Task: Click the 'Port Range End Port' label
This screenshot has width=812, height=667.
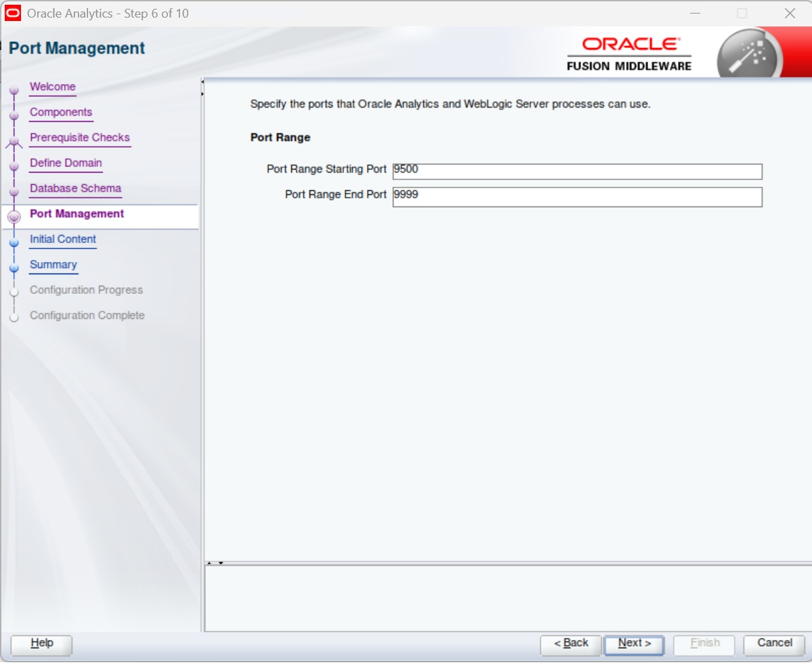Action: tap(336, 195)
